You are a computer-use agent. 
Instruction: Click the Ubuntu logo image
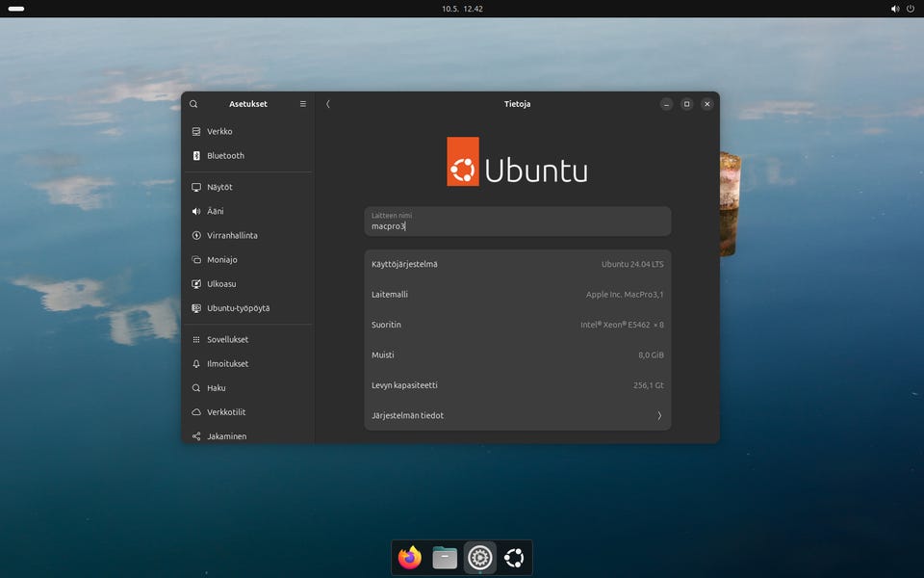point(517,162)
